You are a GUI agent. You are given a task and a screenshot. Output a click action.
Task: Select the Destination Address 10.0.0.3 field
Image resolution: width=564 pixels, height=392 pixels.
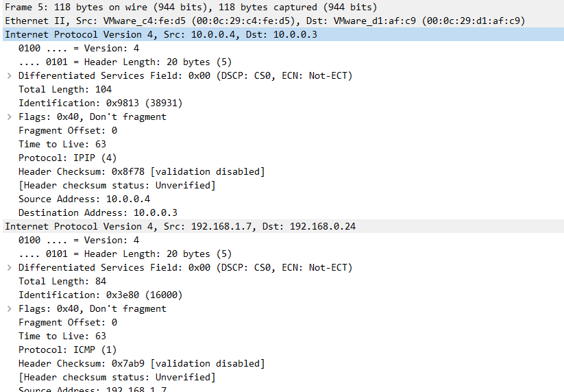point(98,212)
